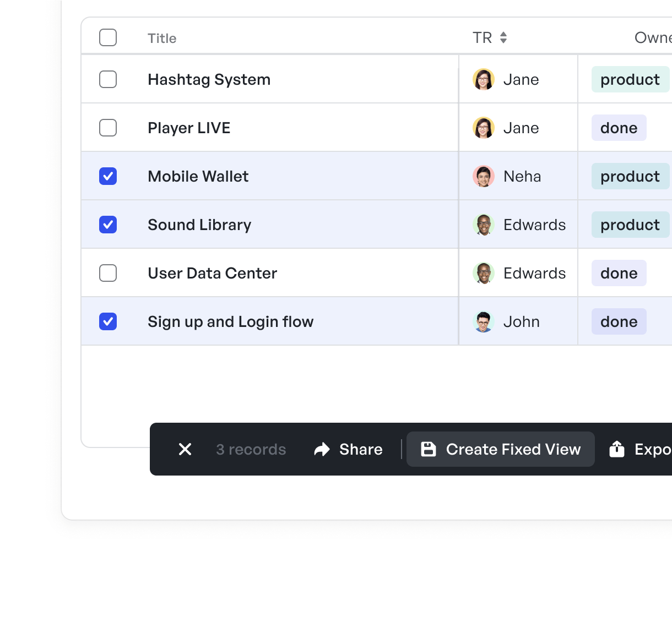Click the Share arrow icon
The height and width of the screenshot is (617, 672).
click(x=322, y=449)
